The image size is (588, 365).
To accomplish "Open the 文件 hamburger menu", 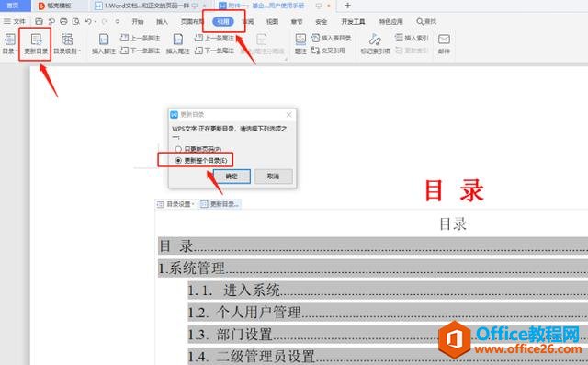I will click(x=15, y=21).
